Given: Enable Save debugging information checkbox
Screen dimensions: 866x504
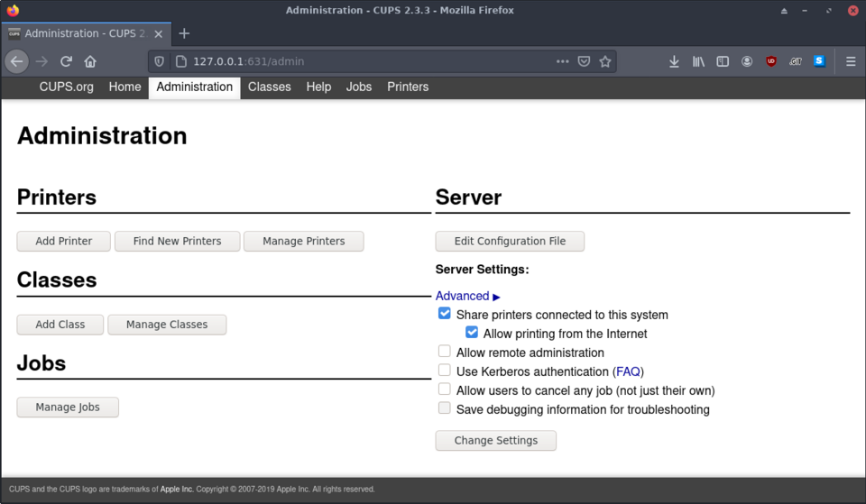Looking at the screenshot, I should pyautogui.click(x=444, y=408).
